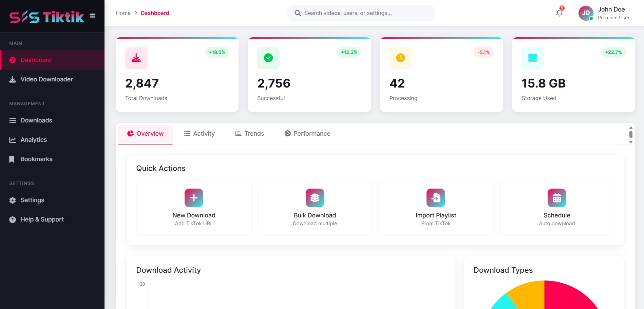The width and height of the screenshot is (644, 309).
Task: Click the scrollbar down arrow near the tabs
Action: (x=631, y=142)
